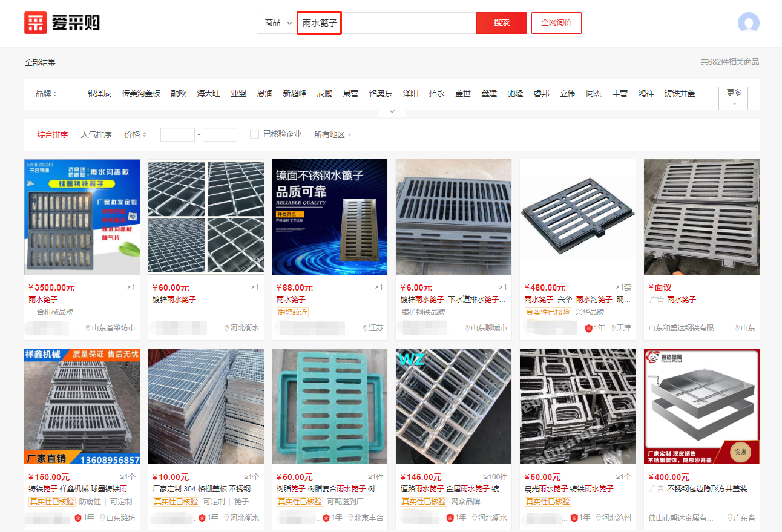Click red verified shield badge on 天津 listing
Image resolution: width=782 pixels, height=532 pixels.
coord(588,328)
